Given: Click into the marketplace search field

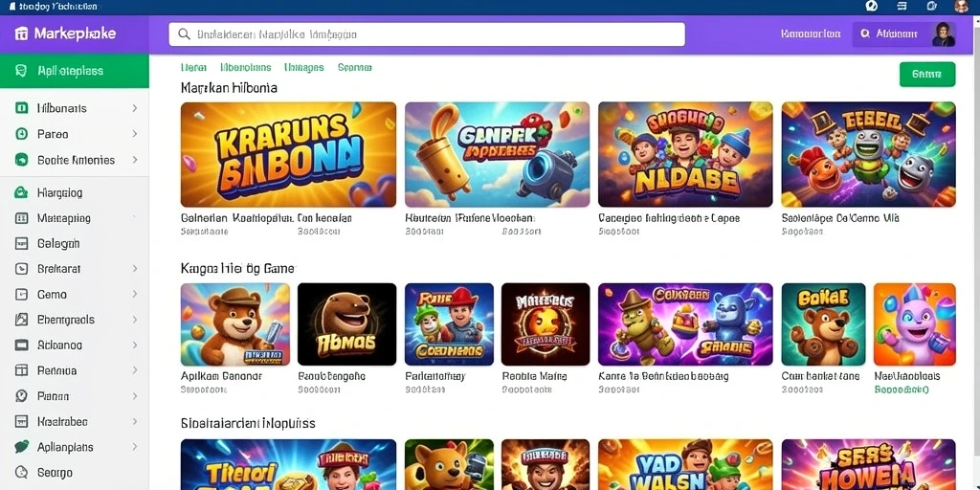Looking at the screenshot, I should coord(427,34).
